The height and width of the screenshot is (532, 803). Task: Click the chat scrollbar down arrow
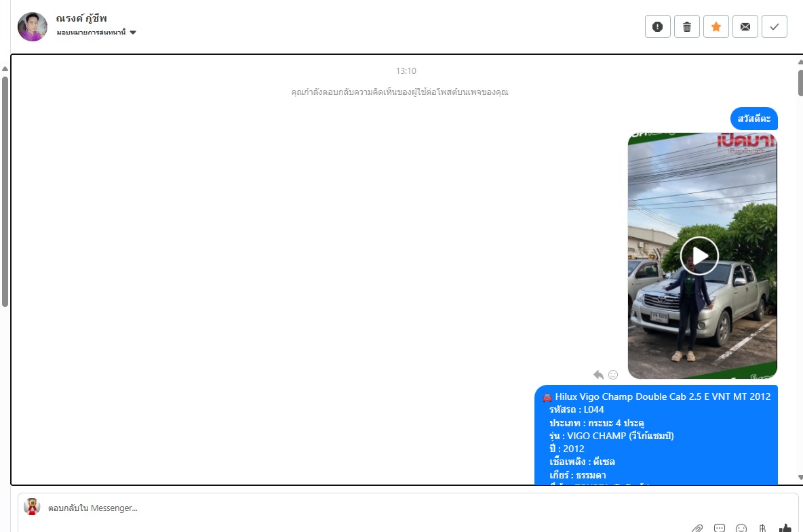pyautogui.click(x=800, y=477)
